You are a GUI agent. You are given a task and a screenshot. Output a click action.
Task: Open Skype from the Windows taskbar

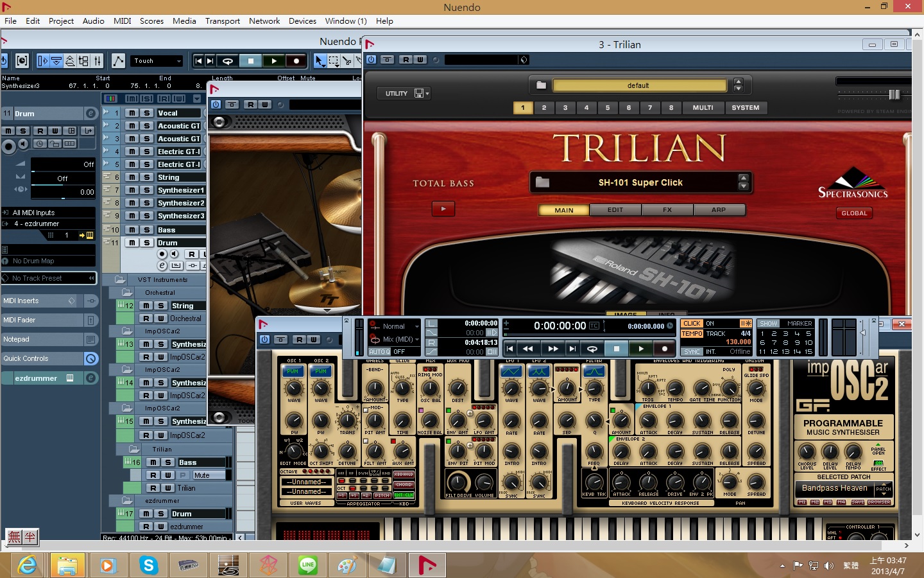148,565
